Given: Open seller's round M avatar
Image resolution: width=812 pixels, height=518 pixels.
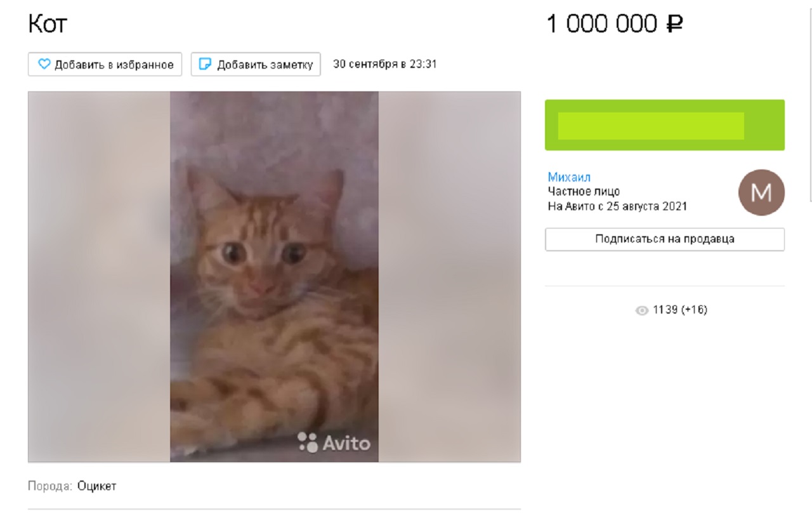Looking at the screenshot, I should pyautogui.click(x=762, y=192).
